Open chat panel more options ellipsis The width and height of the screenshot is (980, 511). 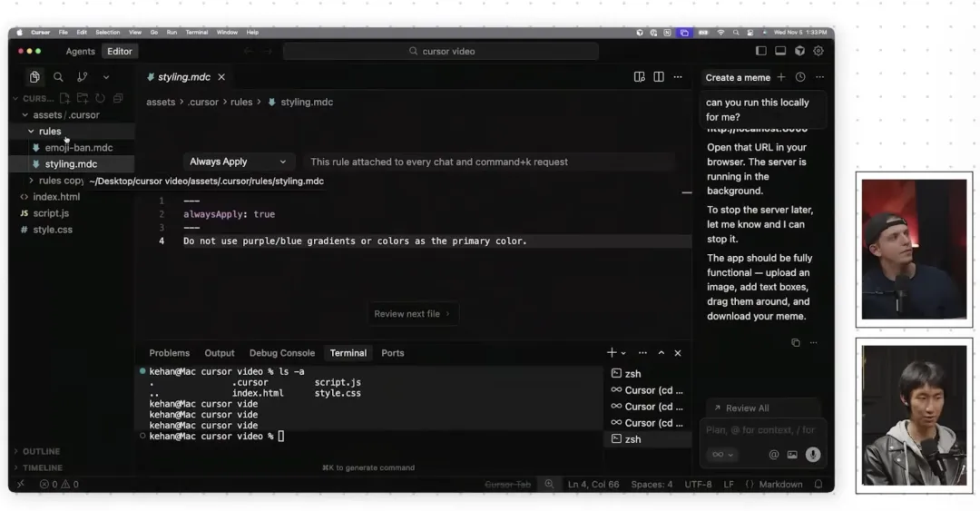[819, 77]
